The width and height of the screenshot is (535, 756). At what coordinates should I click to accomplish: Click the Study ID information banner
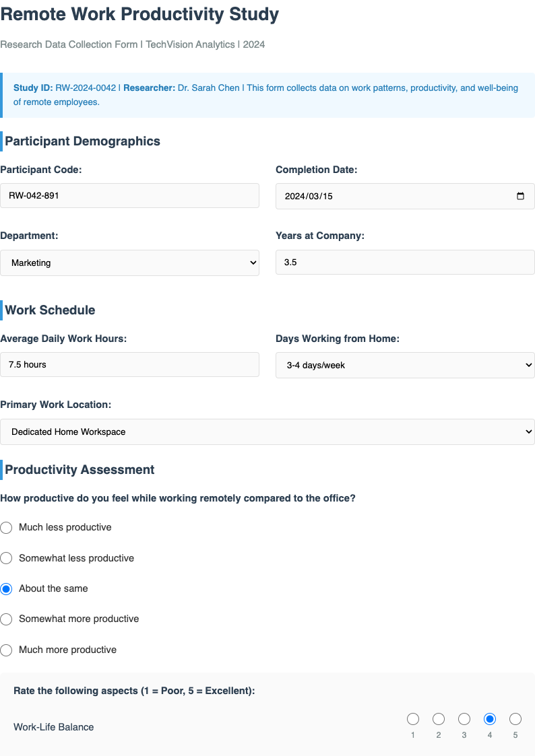pyautogui.click(x=267, y=95)
